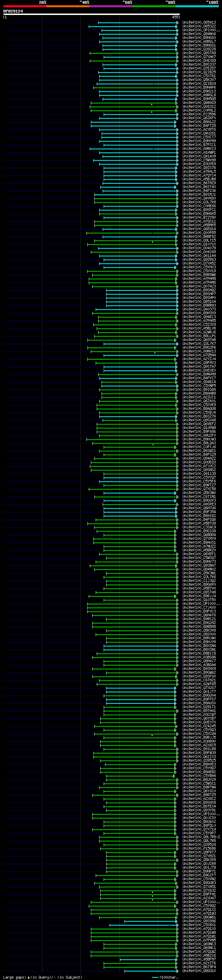Image resolution: width=222 pixels, height=980 pixels.
Task: Click the red 20% identity legend swatch
Action: tap(25, 6)
